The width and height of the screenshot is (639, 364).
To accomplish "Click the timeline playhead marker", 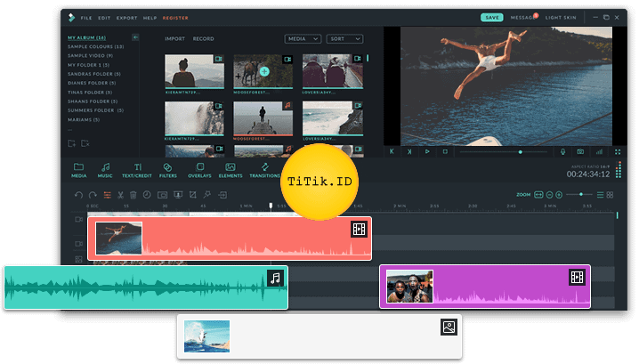I will pyautogui.click(x=271, y=206).
